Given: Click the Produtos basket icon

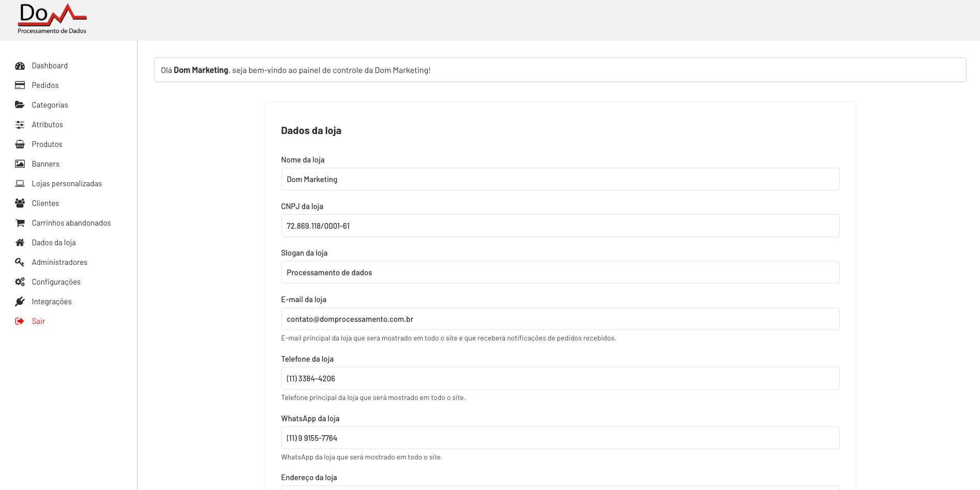Looking at the screenshot, I should pos(20,144).
